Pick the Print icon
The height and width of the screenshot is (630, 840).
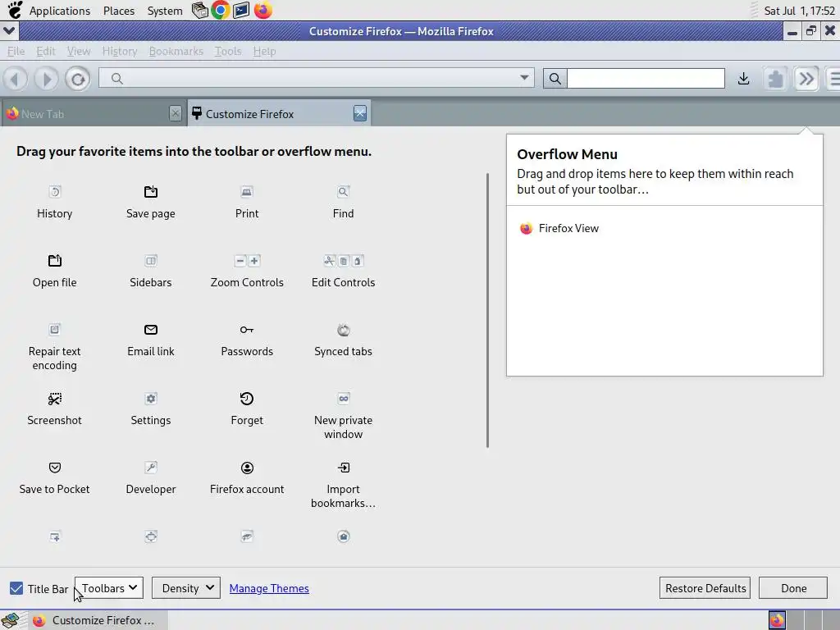click(x=247, y=192)
